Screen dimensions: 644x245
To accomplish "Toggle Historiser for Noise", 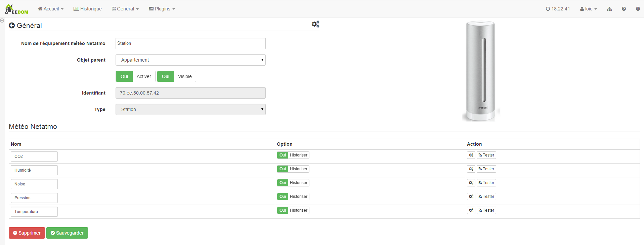I will tap(283, 183).
